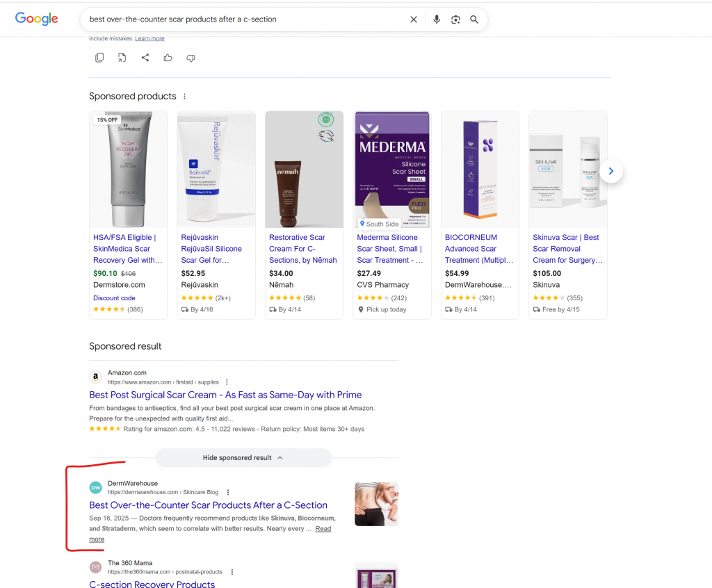Open the DermWarehouse article about C-section scar products
The image size is (712, 588).
point(208,505)
